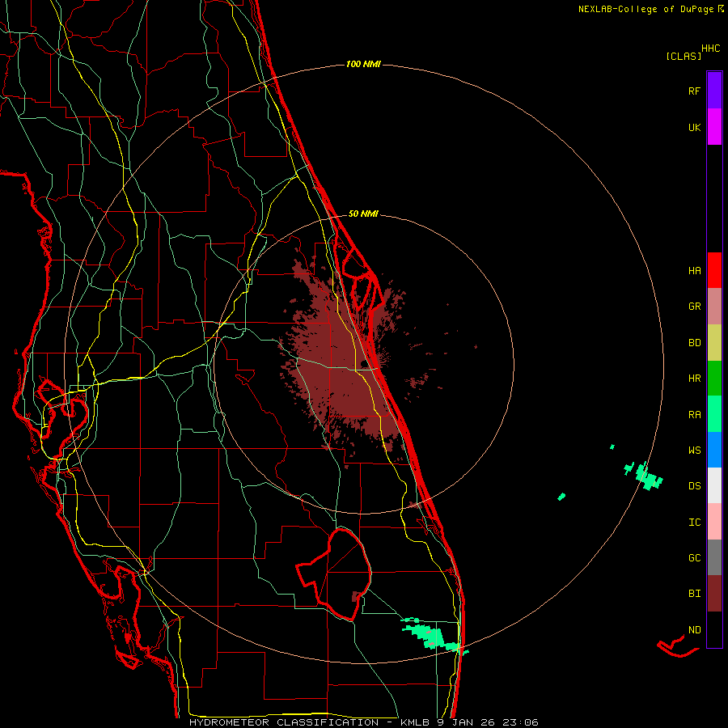The height and width of the screenshot is (728, 728).
Task: Click the BD legend label
Action: [694, 343]
